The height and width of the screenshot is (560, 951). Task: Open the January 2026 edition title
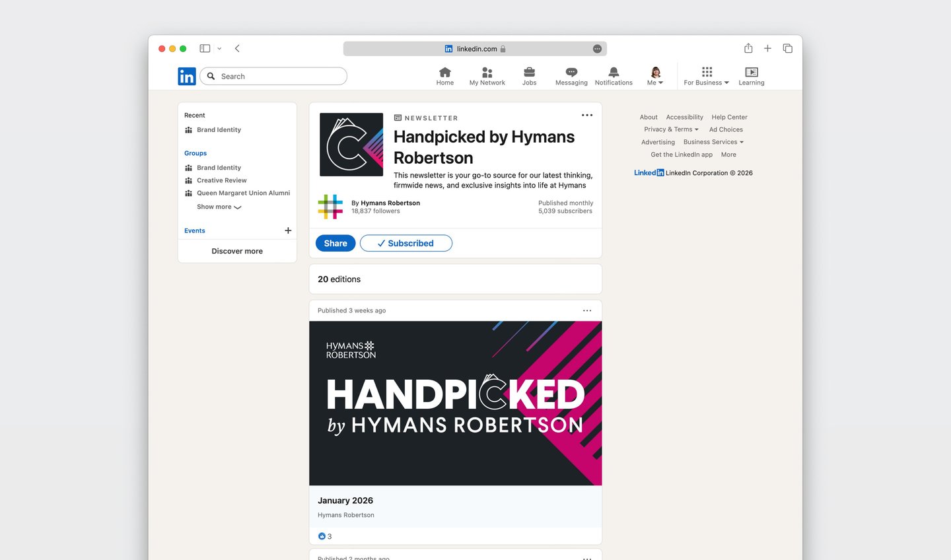pyautogui.click(x=345, y=501)
